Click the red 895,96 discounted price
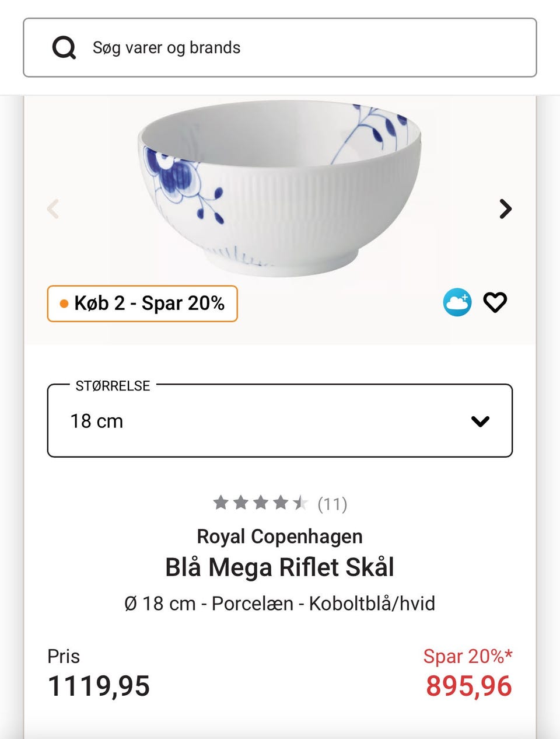Viewport: 560px width, 739px height. [x=468, y=686]
